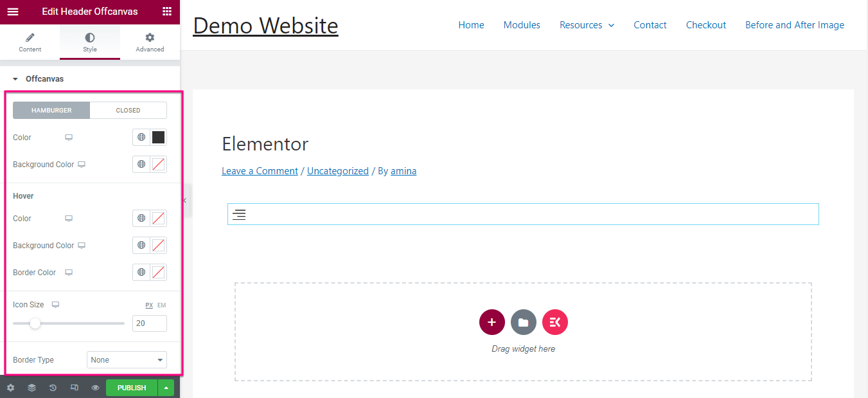Click the offcanvas hamburger icon in canvas
The height and width of the screenshot is (398, 868).
[239, 215]
